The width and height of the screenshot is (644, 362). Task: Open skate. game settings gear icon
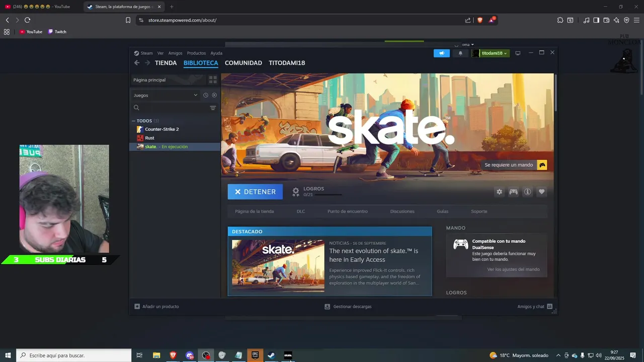point(499,192)
